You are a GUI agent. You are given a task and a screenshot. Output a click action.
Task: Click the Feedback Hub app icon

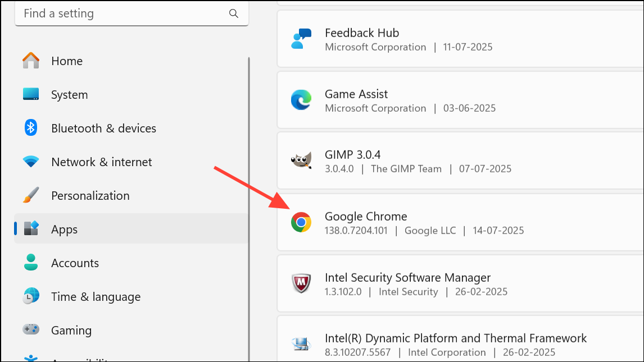[301, 39]
